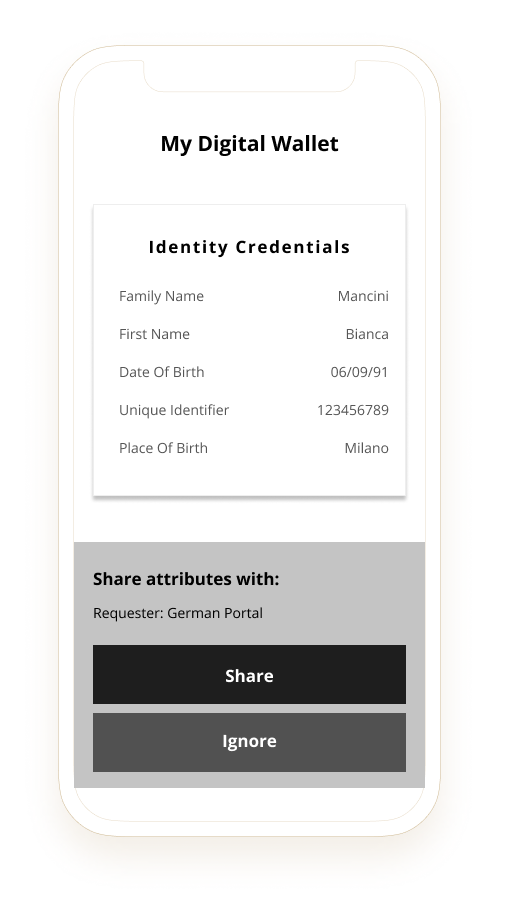Screen dimensions: 508x914
Task: Tap the Ignore button
Action: click(x=249, y=742)
